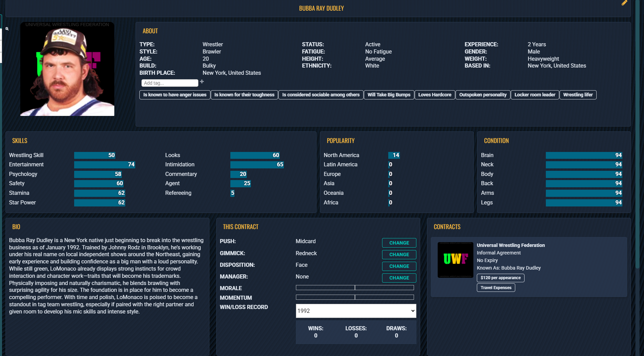
Task: Click the UWF logo in Contracts
Action: [456, 260]
